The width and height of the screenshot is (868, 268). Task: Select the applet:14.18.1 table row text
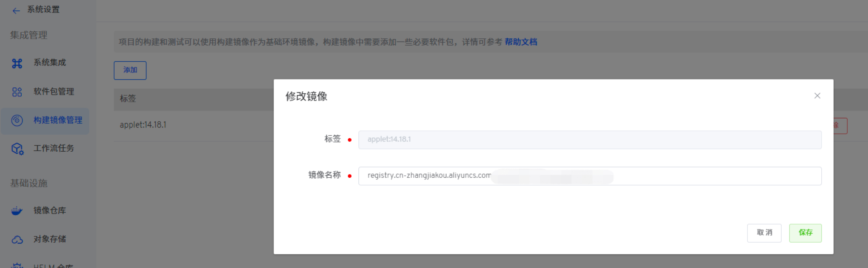[x=143, y=125]
